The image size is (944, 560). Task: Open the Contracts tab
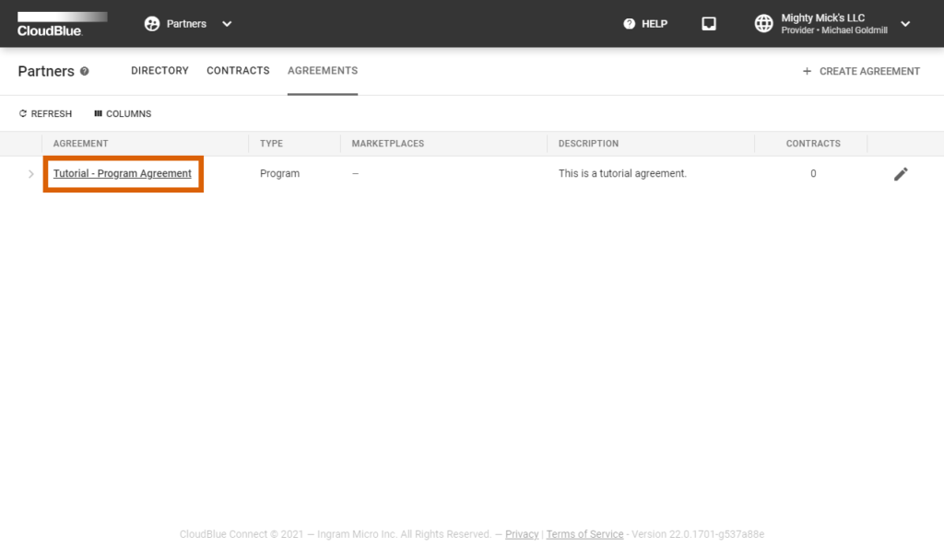coord(238,70)
